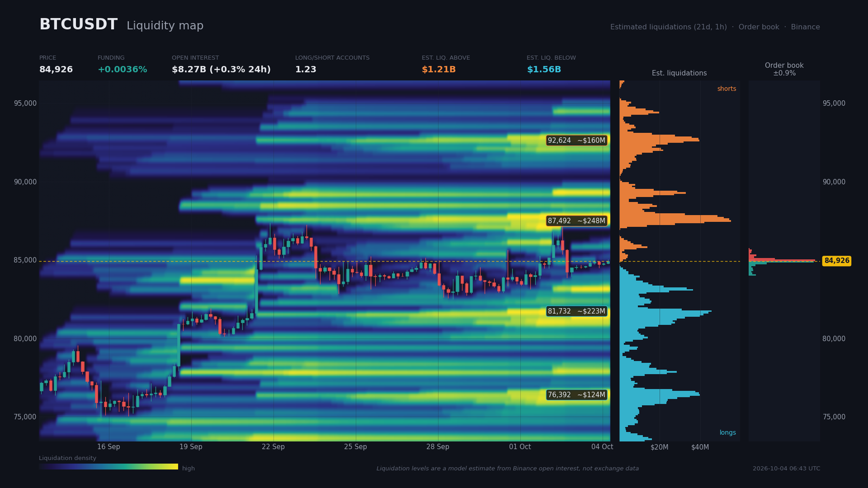Click the 28 Sep date axis label
Viewport: 868px width, 488px height.
point(438,447)
